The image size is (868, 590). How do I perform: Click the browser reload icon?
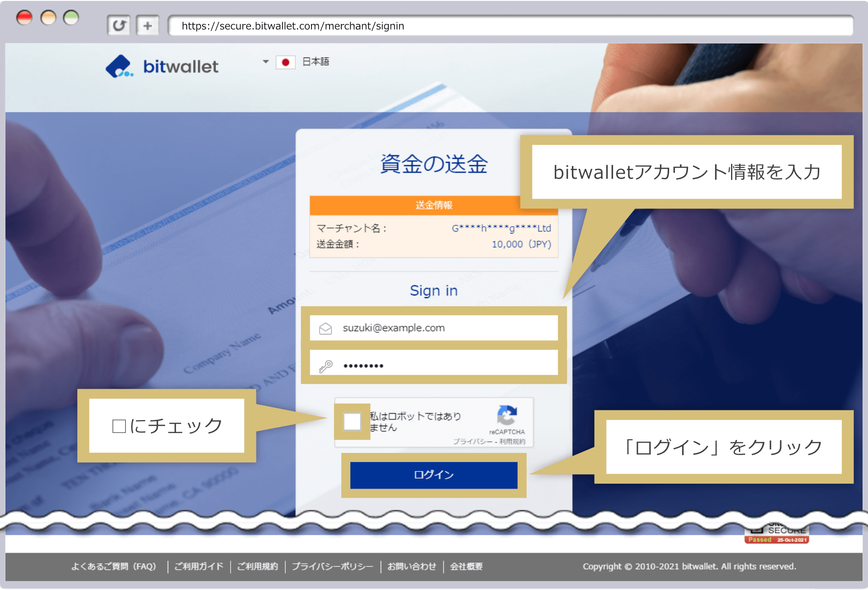(119, 25)
